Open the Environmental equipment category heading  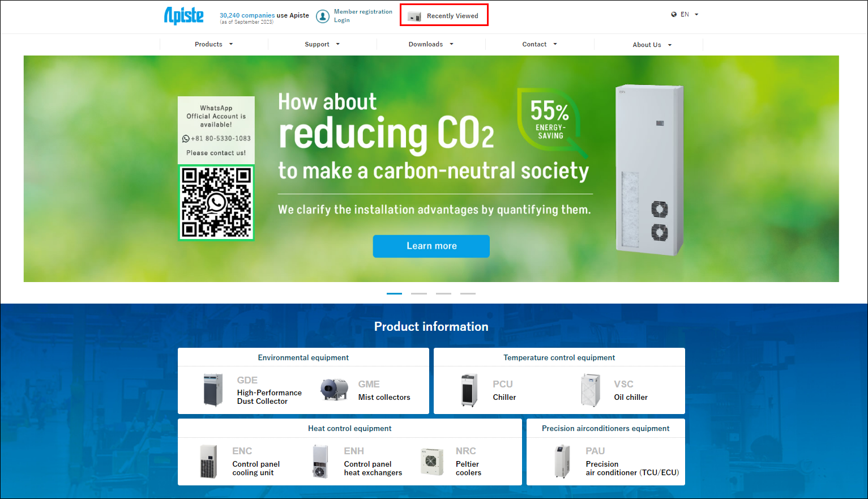(x=303, y=357)
